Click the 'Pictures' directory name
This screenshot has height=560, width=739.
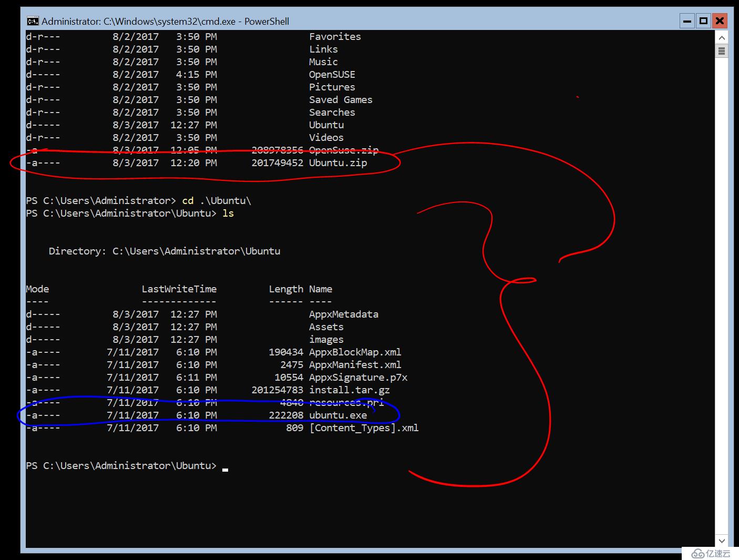(x=332, y=87)
